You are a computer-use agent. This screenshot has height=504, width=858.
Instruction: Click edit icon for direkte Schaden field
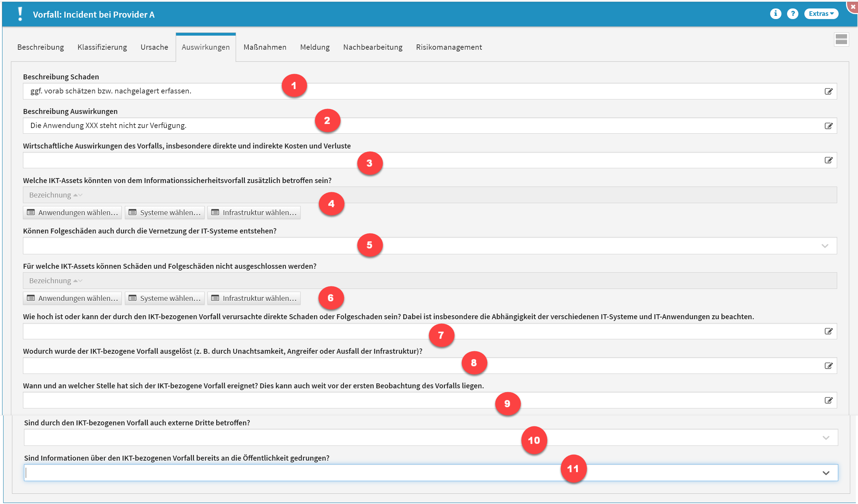tap(828, 331)
